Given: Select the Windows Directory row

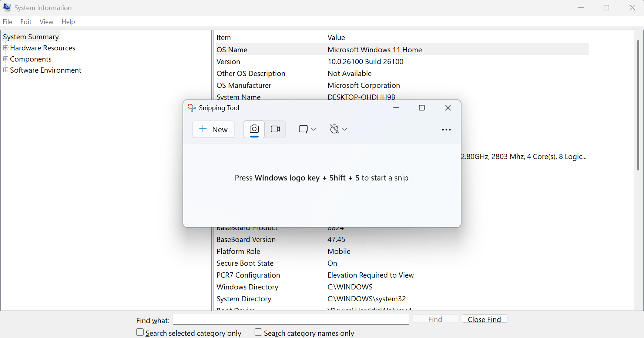Looking at the screenshot, I should click(402, 287).
